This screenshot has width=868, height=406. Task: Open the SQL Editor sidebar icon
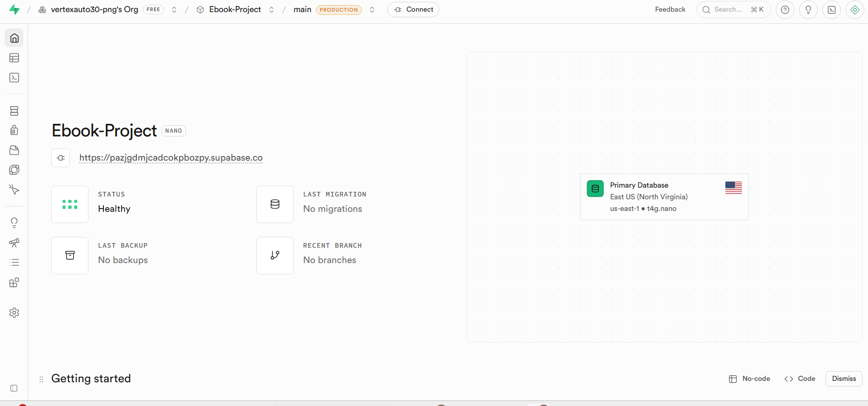[x=14, y=78]
